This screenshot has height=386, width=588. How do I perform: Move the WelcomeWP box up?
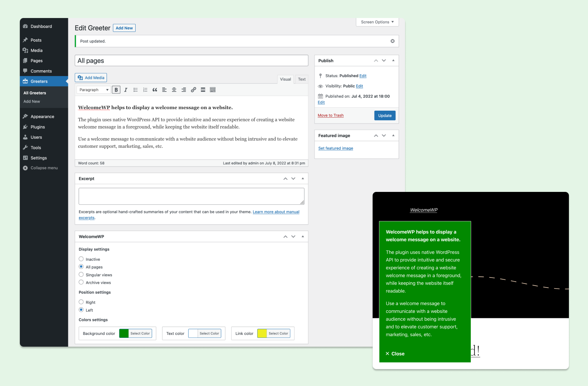[285, 237]
